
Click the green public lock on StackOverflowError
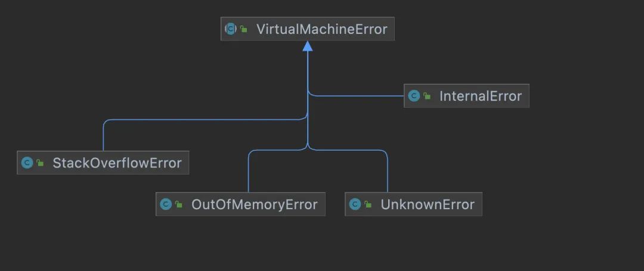(40, 163)
